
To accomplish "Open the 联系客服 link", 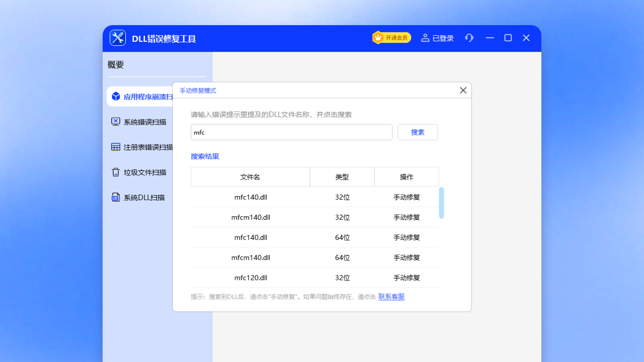I will [391, 297].
